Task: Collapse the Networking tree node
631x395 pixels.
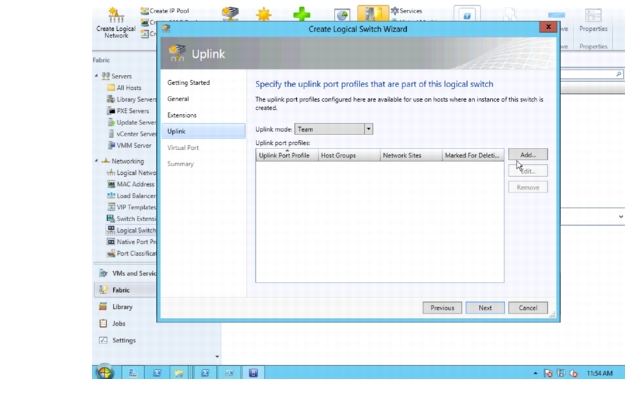Action: 97,160
